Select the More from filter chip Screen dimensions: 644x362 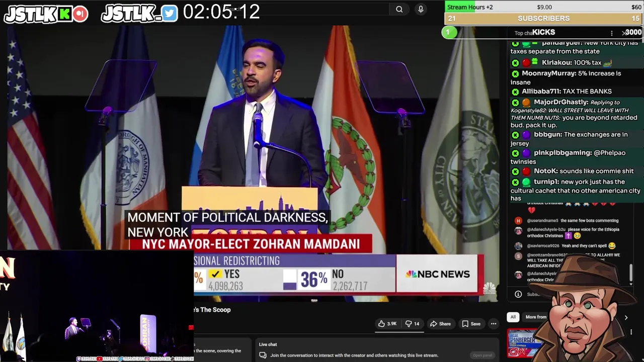(x=536, y=317)
